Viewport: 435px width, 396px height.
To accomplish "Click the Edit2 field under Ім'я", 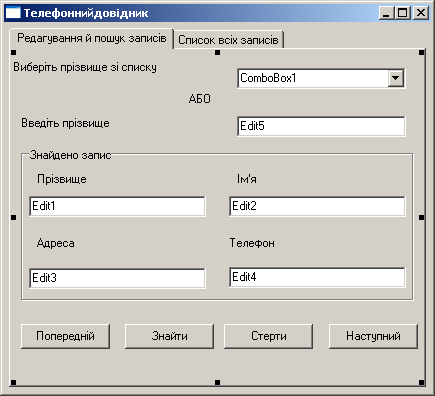I will 317,206.
